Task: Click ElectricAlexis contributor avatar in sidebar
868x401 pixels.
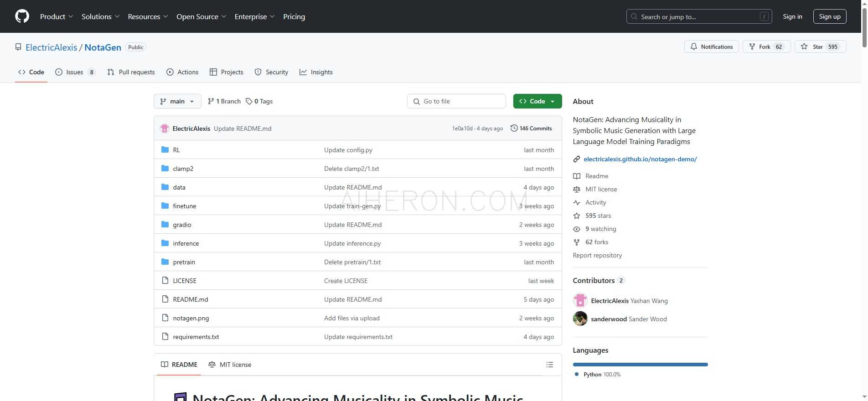Action: (x=580, y=300)
